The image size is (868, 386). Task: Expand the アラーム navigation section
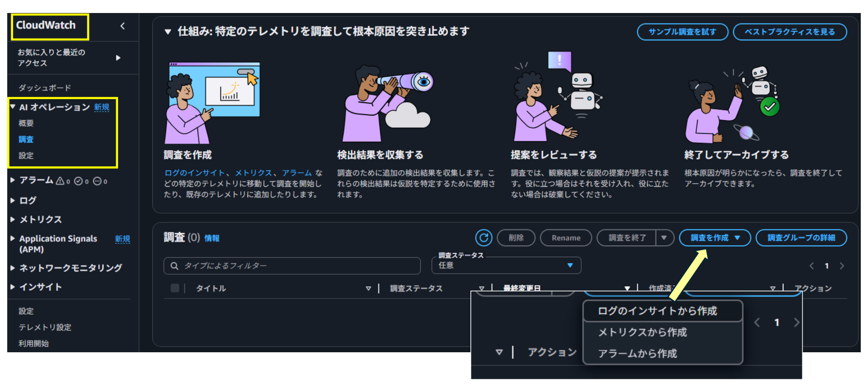click(x=13, y=180)
